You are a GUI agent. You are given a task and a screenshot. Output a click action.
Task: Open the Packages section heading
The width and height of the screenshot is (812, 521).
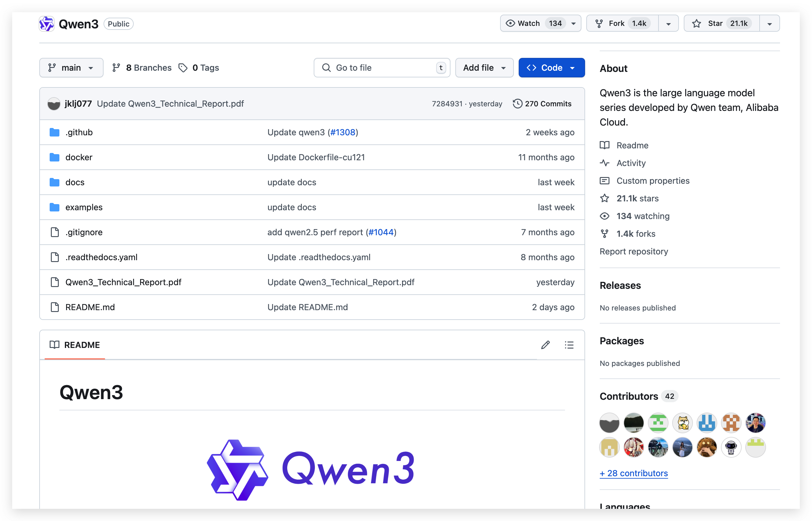coord(622,341)
